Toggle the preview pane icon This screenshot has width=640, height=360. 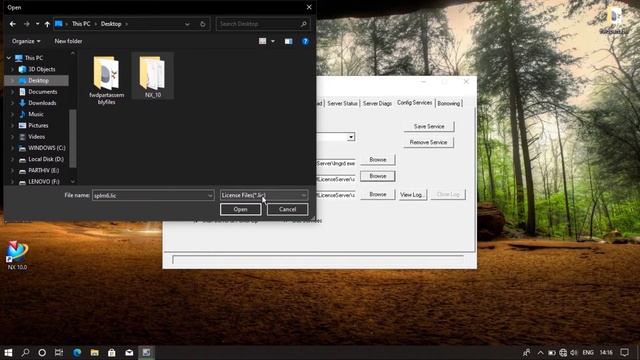(x=289, y=41)
